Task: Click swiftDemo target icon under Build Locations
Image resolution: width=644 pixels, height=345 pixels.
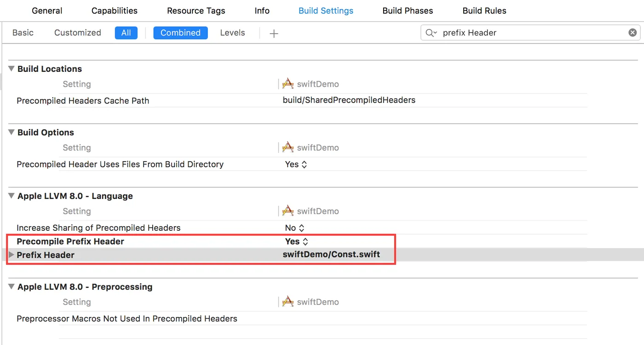Action: click(288, 84)
